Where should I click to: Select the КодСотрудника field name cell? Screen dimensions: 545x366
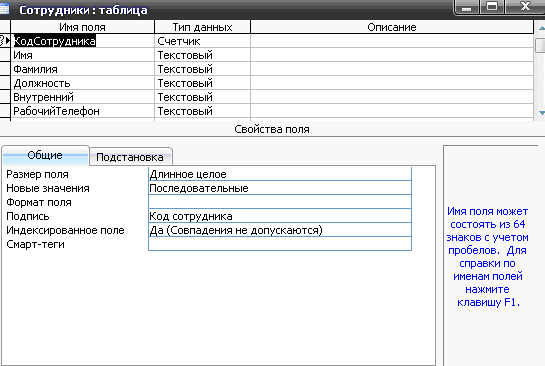coord(83,41)
